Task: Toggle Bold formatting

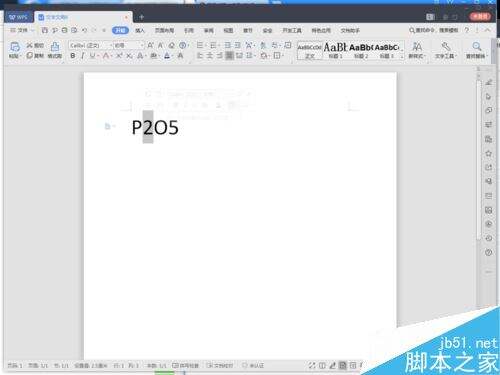Action: [x=73, y=56]
